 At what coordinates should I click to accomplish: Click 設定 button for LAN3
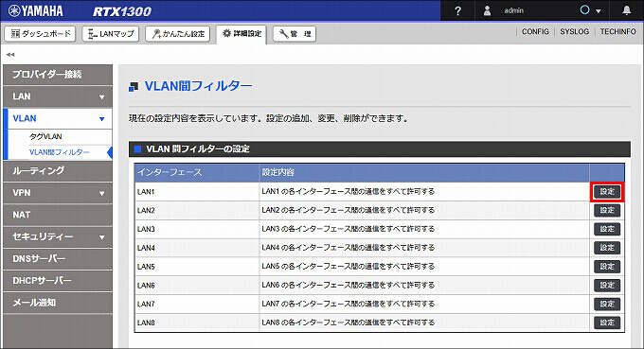coord(607,229)
